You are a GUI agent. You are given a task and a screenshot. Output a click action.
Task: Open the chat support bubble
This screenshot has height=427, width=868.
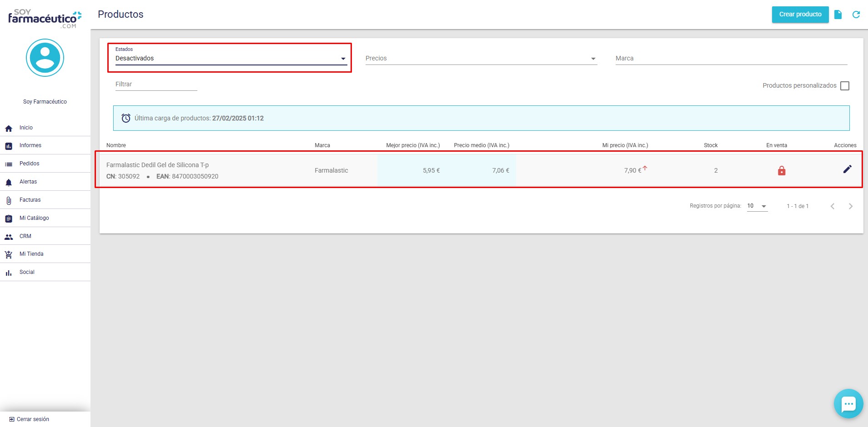click(x=848, y=403)
